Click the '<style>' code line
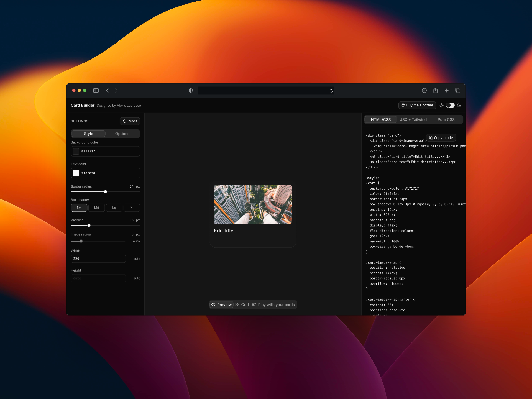 click(x=373, y=178)
